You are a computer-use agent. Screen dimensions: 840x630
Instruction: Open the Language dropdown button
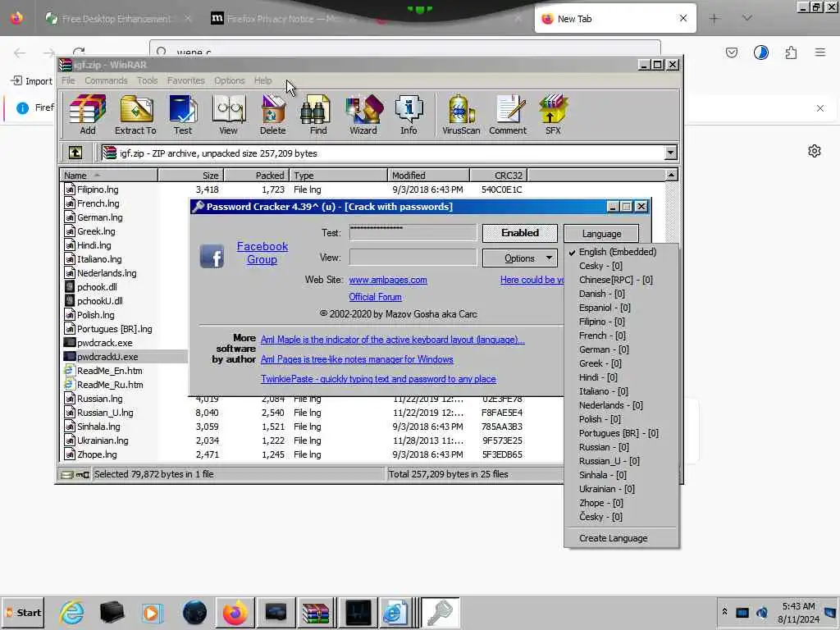601,234
